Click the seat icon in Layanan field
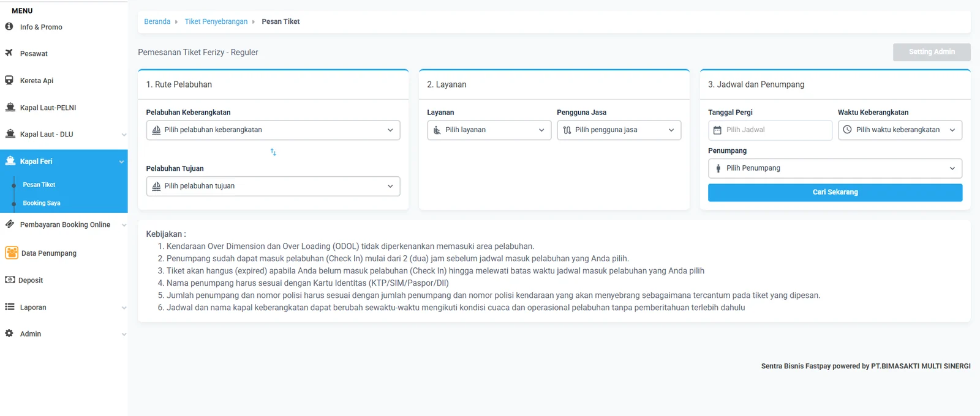 pyautogui.click(x=437, y=130)
